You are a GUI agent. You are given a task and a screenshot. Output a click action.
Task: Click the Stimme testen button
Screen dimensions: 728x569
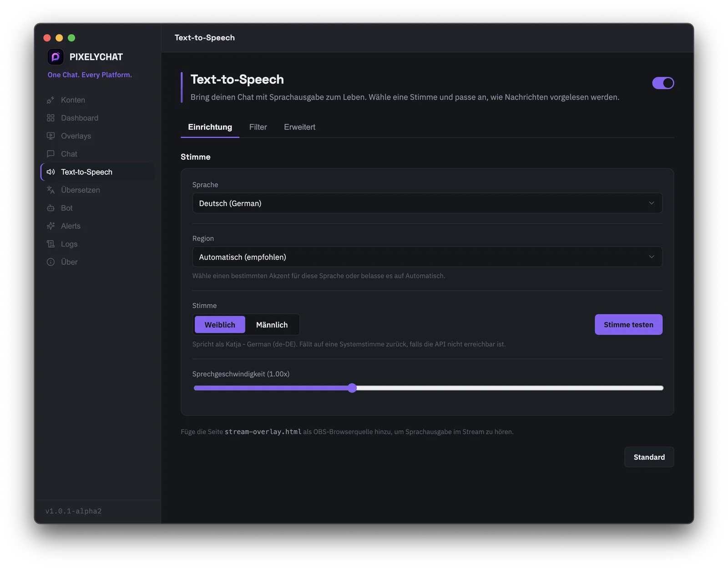(628, 325)
